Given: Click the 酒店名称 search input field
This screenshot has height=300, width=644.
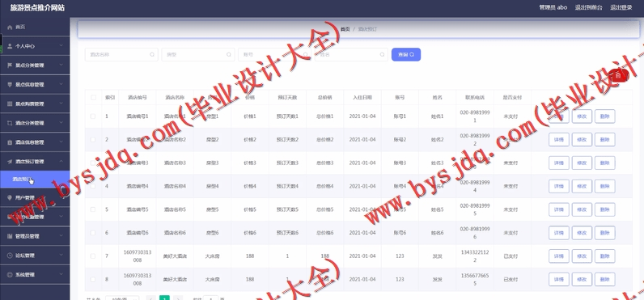Looking at the screenshot, I should click(121, 55).
